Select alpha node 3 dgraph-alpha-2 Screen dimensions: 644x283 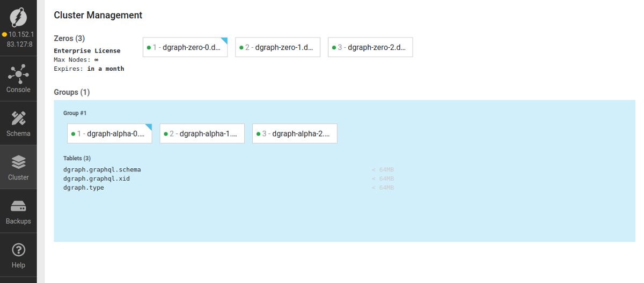[x=295, y=133]
